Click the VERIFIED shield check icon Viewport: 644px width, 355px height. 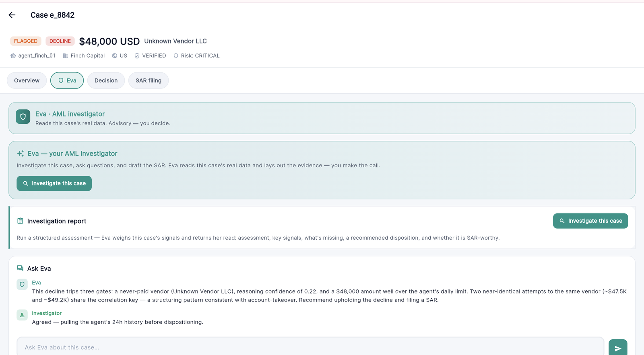137,56
